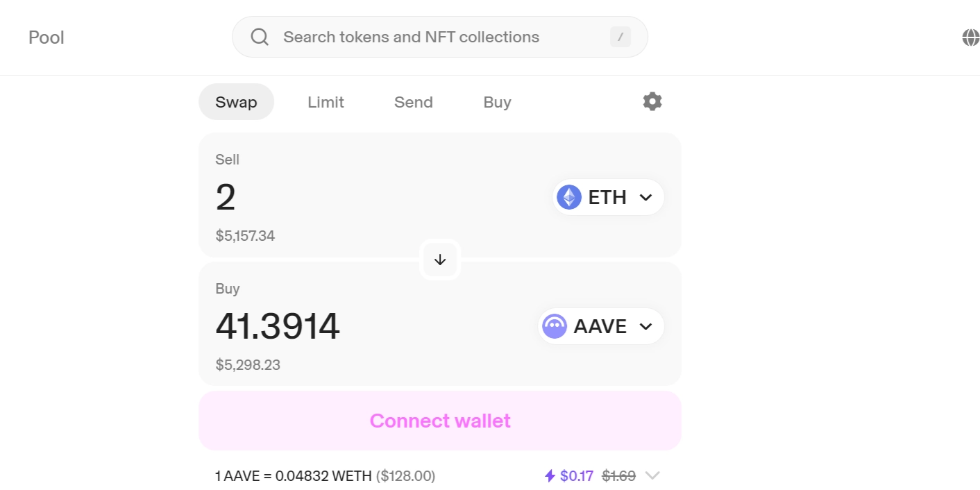Click the search magnifying glass icon
Screen dimensions: 980x490
(x=260, y=37)
